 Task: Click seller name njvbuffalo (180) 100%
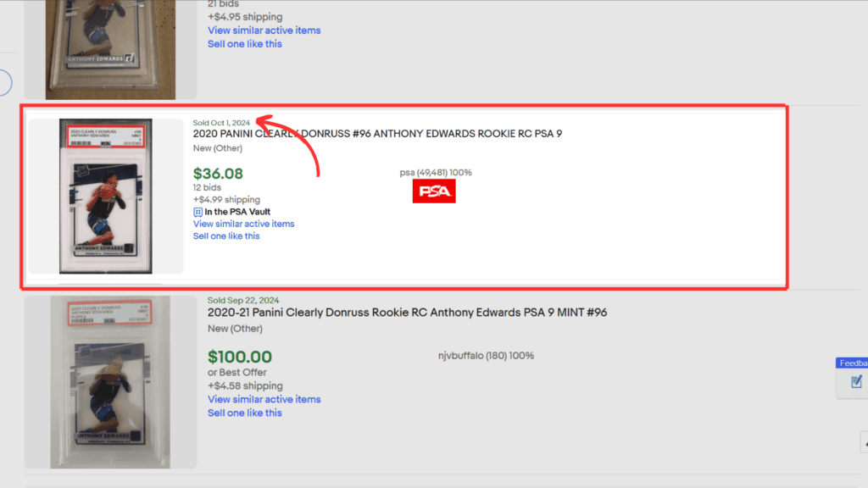point(486,356)
